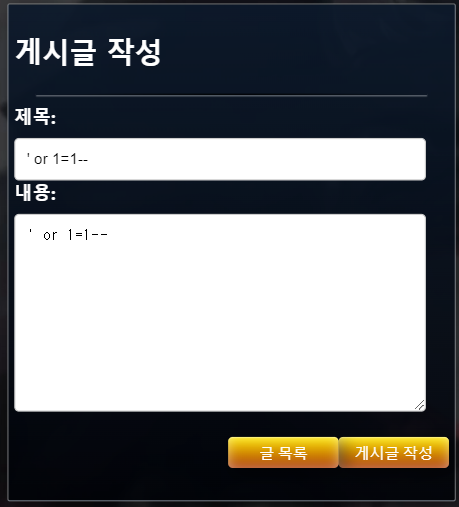Click the dark panel area beside buttons
This screenshot has height=507, width=459.
(117, 452)
